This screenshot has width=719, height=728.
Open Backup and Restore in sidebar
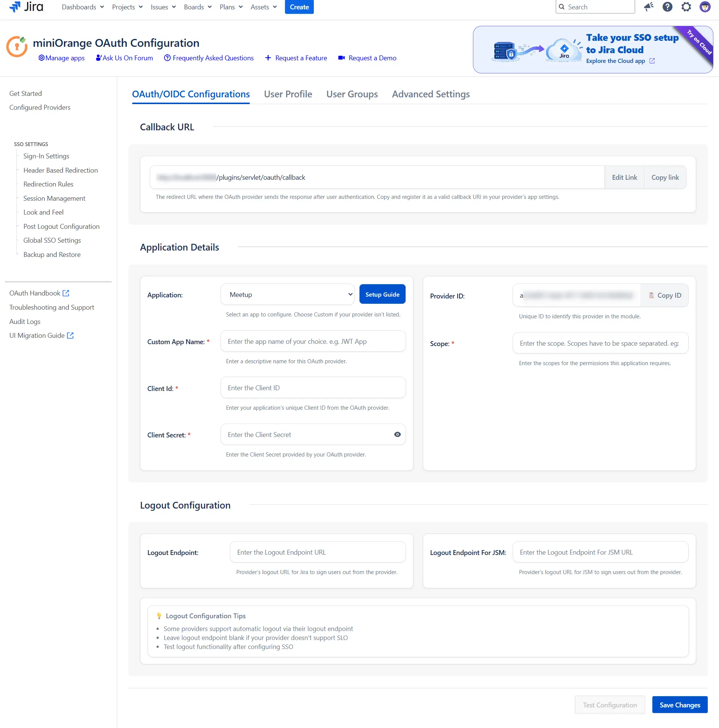(52, 254)
